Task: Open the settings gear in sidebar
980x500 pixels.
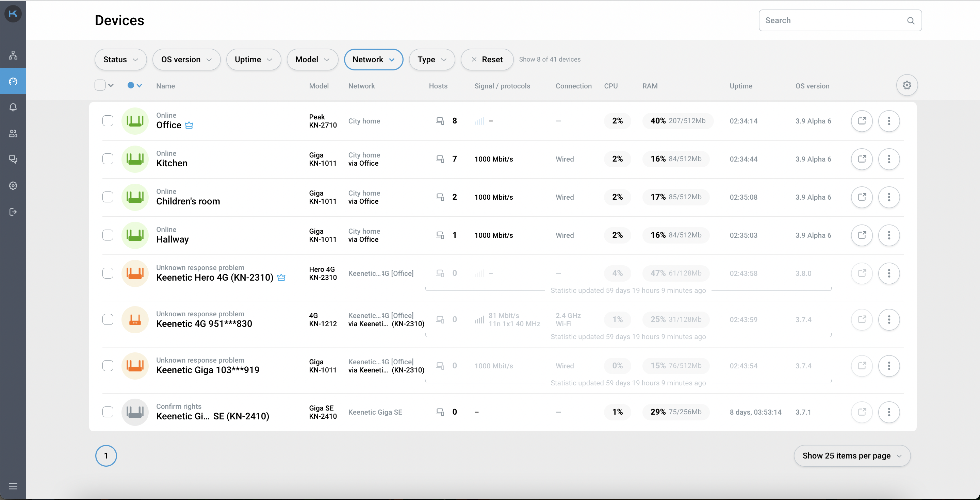Action: [13, 186]
